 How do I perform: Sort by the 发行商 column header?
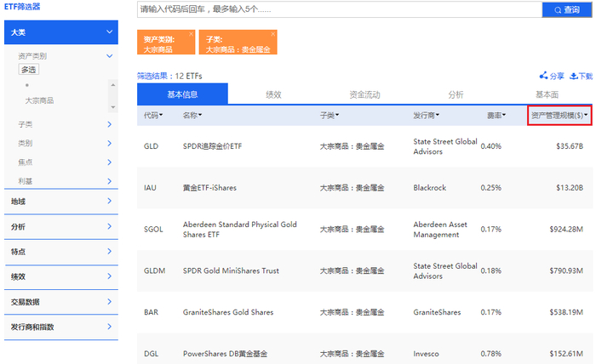pos(426,115)
